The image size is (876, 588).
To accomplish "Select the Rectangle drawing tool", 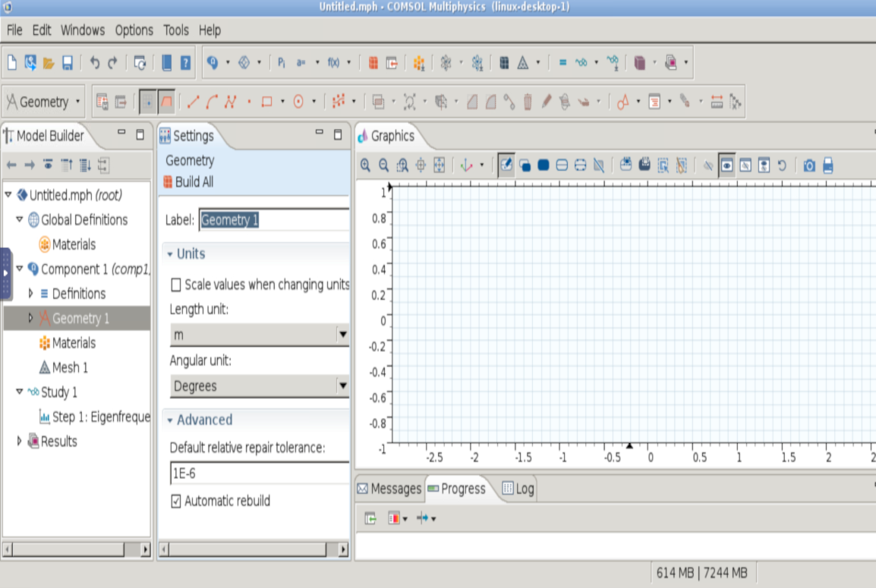I will click(266, 102).
